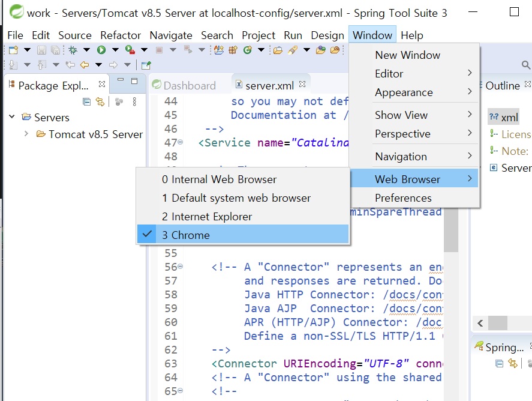The image size is (532, 401).
Task: Open Editor submenu in Window menu
Action: pos(414,74)
